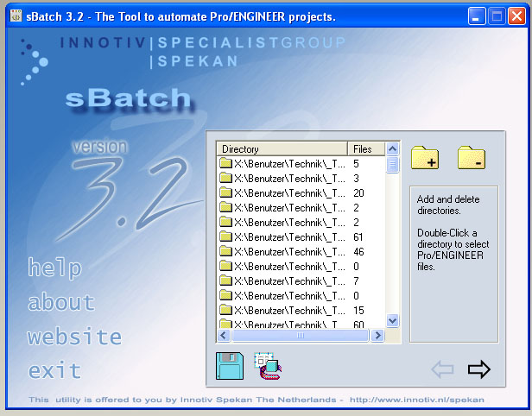
Task: Click the load configuration icon beside the floppy disk
Action: pyautogui.click(x=268, y=366)
